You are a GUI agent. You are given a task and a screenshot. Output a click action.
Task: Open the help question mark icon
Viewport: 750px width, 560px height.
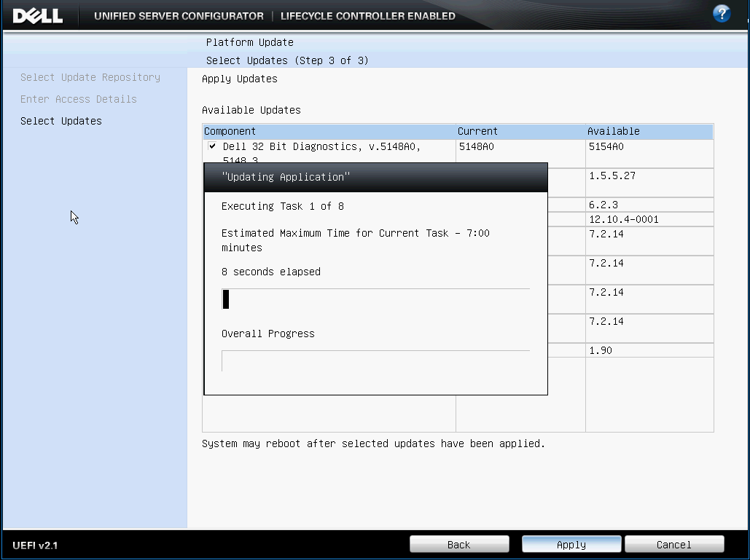click(x=722, y=13)
